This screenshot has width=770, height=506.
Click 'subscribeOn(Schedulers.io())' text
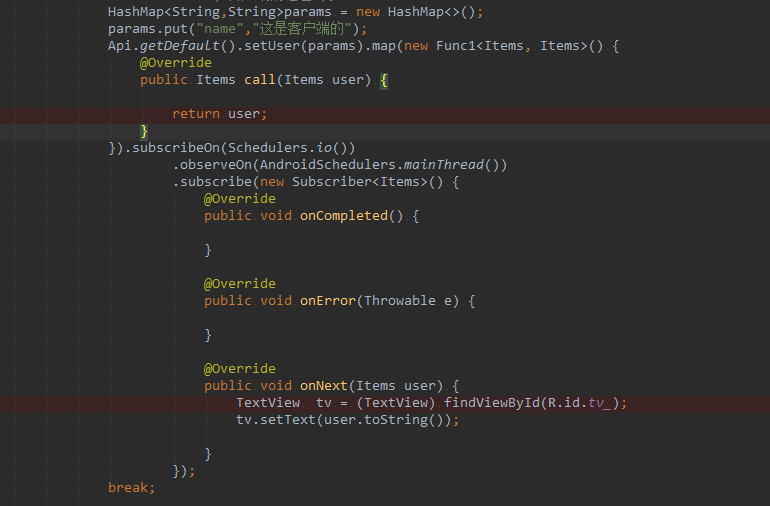[x=244, y=148]
